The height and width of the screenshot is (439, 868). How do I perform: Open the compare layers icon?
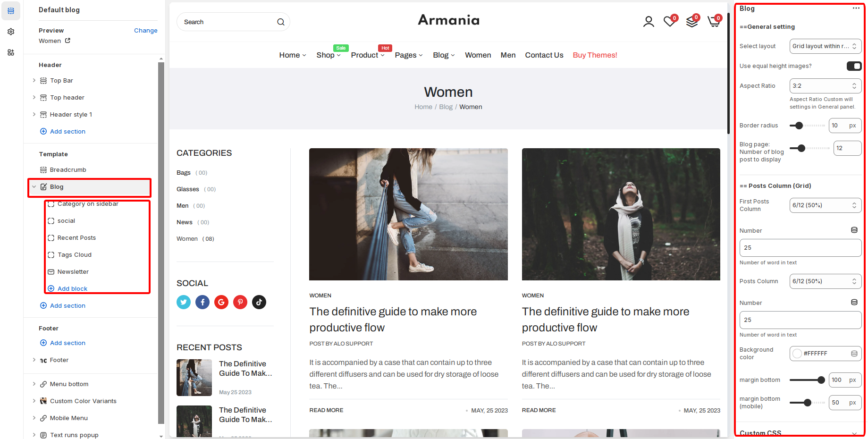tap(692, 21)
